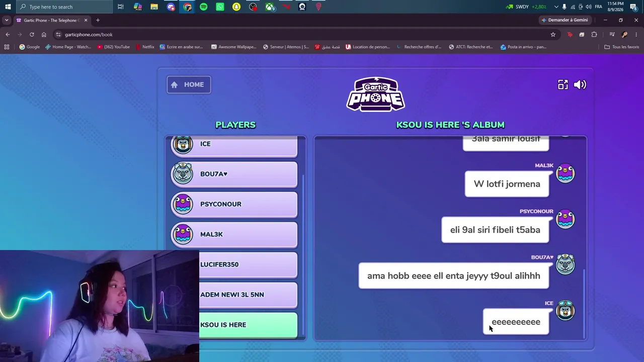Open the Chrome three-dot menu
This screenshot has width=644, height=362.
pos(636,34)
